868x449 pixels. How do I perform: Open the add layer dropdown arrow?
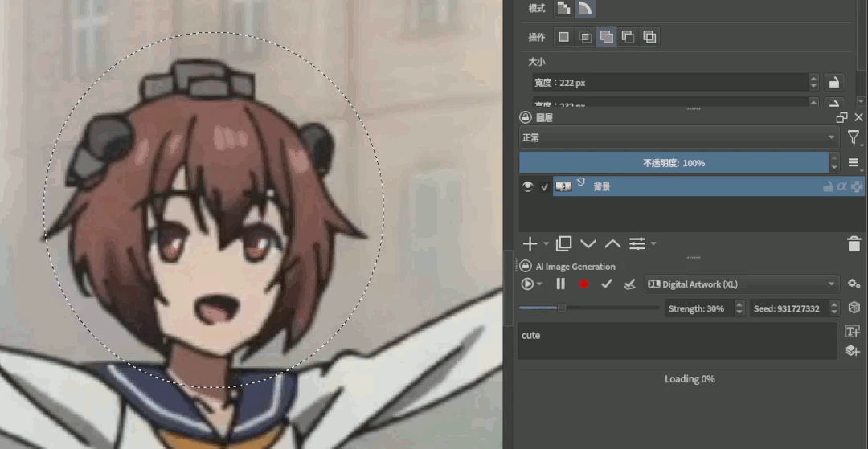[547, 243]
